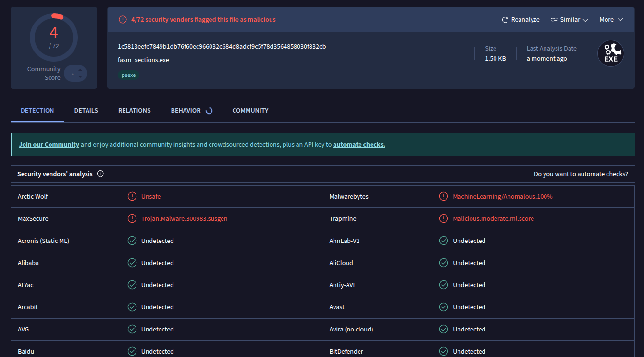Click the a moment ago analysis date

point(547,58)
